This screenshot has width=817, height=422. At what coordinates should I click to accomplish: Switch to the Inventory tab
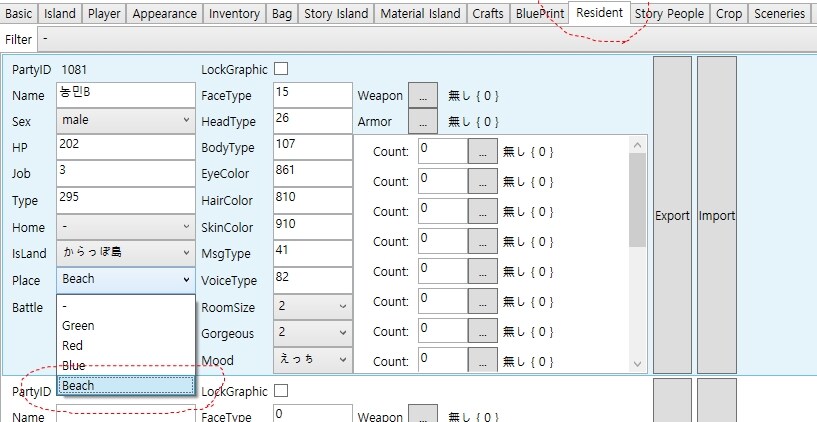point(236,14)
